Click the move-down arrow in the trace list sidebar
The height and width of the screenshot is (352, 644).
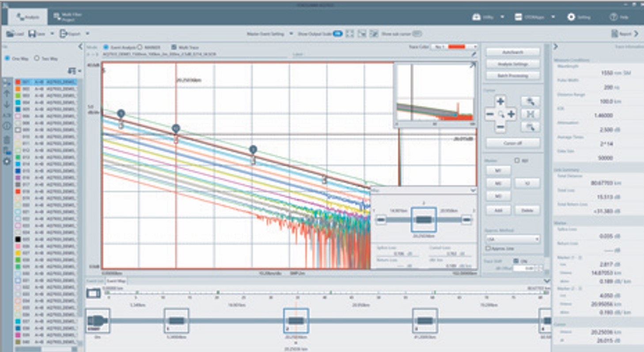click(x=7, y=105)
